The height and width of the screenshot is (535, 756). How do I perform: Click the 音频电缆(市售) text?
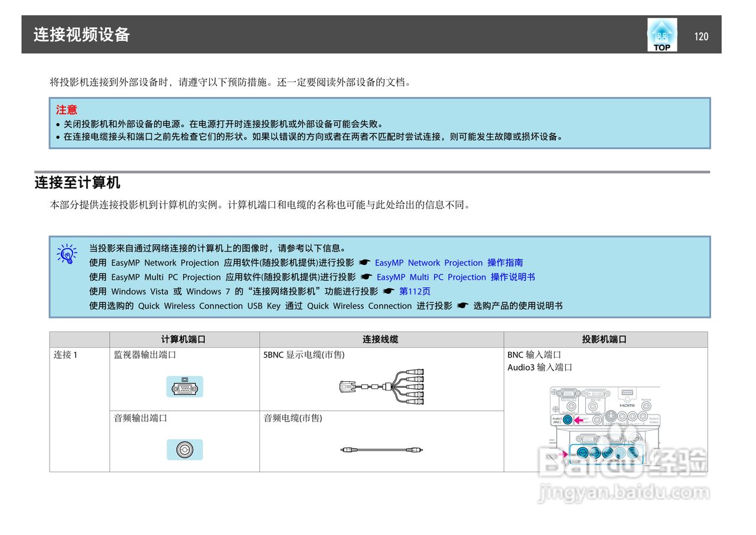pyautogui.click(x=293, y=418)
